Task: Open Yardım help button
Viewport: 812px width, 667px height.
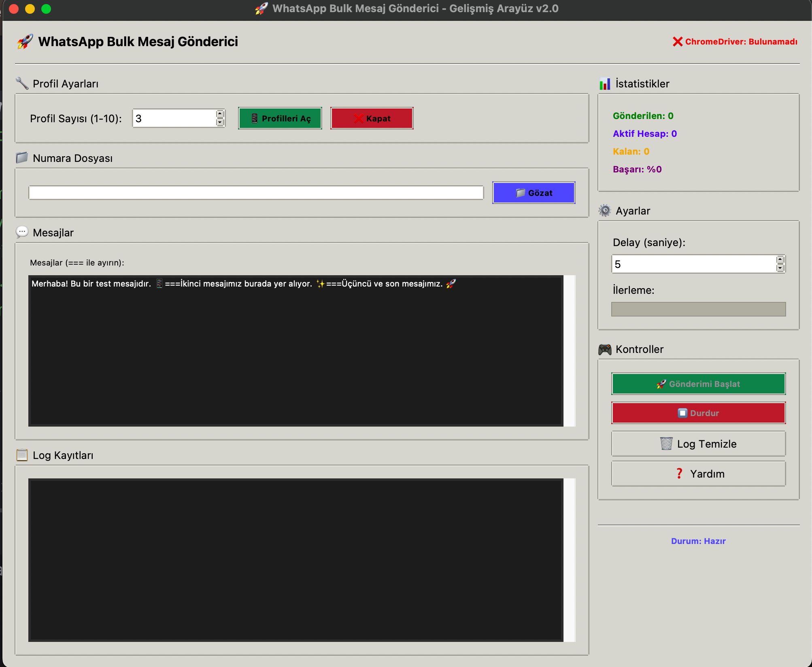Action: tap(698, 474)
